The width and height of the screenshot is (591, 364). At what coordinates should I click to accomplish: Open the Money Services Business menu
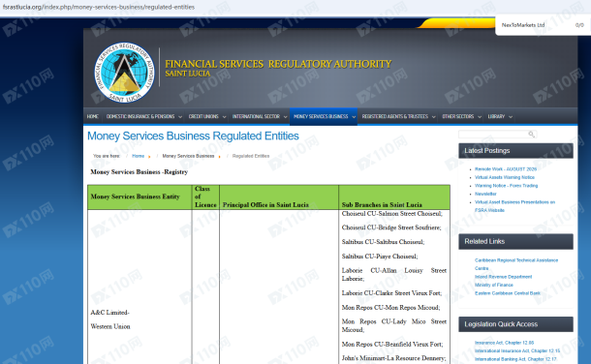(324, 117)
